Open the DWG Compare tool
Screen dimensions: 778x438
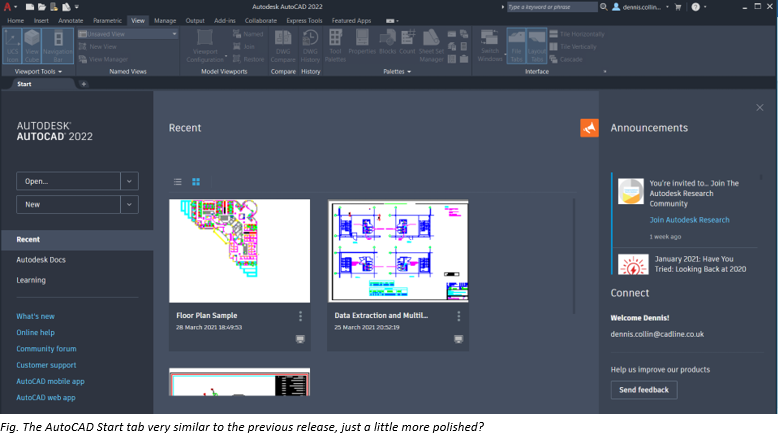coord(282,50)
